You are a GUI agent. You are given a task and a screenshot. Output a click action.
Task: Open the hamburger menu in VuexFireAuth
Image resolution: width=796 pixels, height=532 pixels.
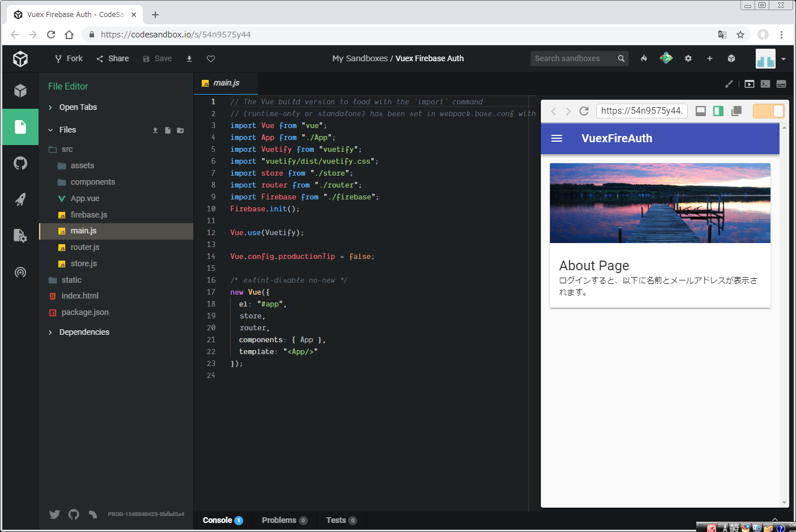click(x=557, y=138)
